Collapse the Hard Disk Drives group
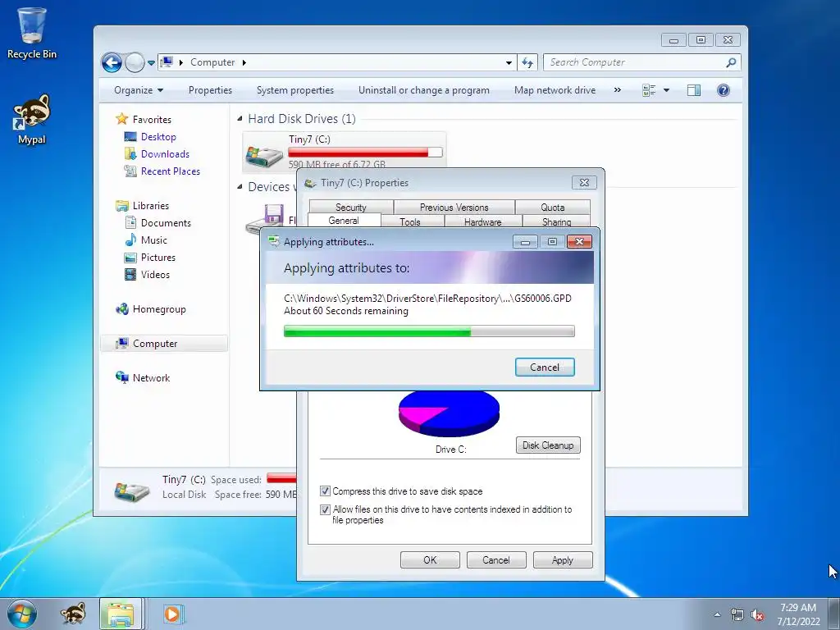The width and height of the screenshot is (840, 630). [240, 118]
